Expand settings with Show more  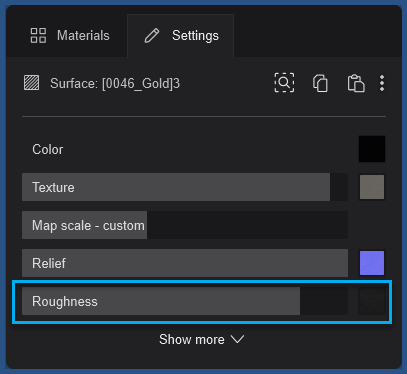[202, 340]
